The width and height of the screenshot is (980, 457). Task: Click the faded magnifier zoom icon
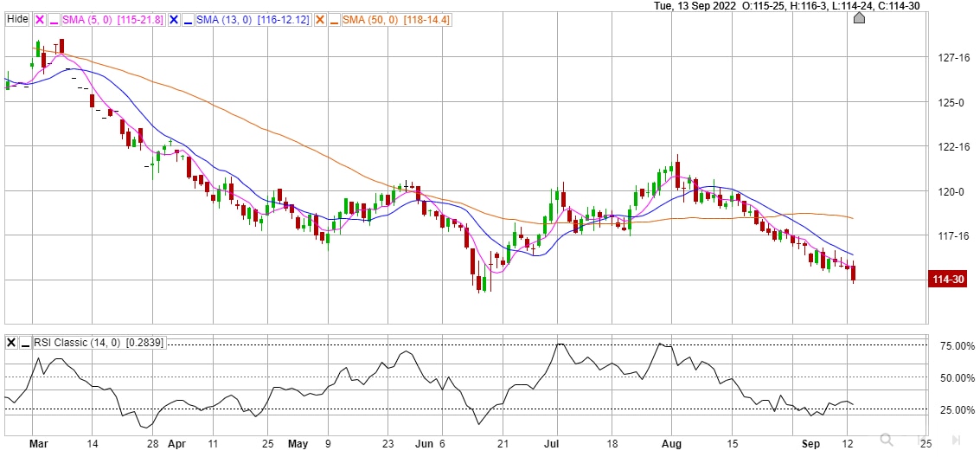[887, 440]
